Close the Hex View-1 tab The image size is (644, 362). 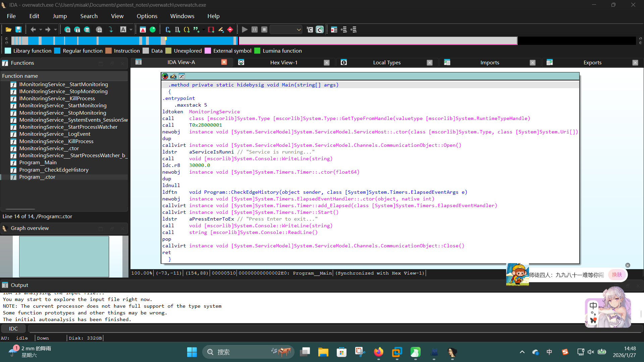pos(326,63)
